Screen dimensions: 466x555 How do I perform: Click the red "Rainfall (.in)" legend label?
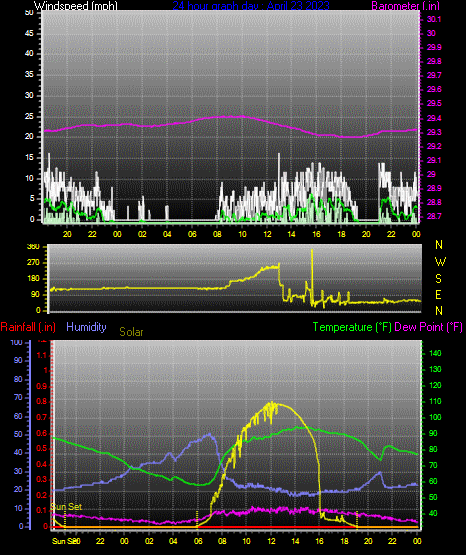click(x=28, y=327)
